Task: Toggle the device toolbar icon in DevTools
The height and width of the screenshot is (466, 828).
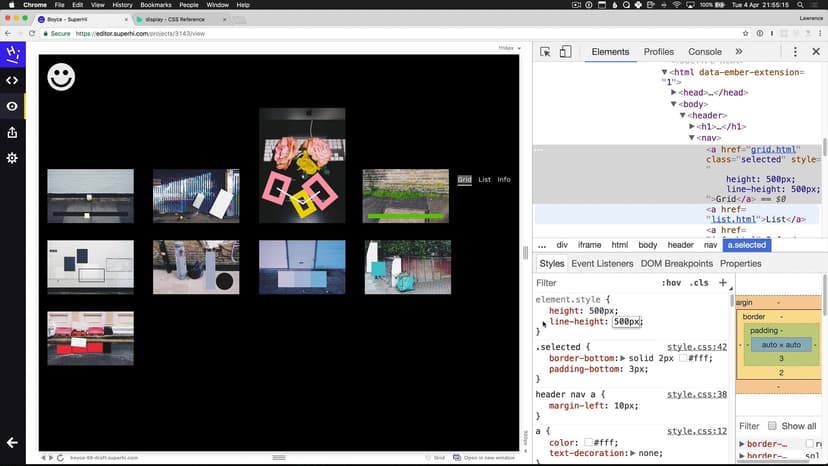Action: [565, 52]
